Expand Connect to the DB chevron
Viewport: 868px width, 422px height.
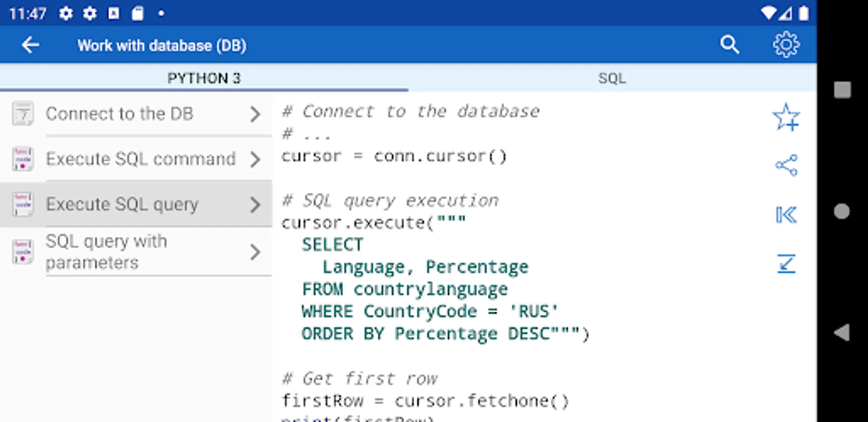[x=255, y=114]
